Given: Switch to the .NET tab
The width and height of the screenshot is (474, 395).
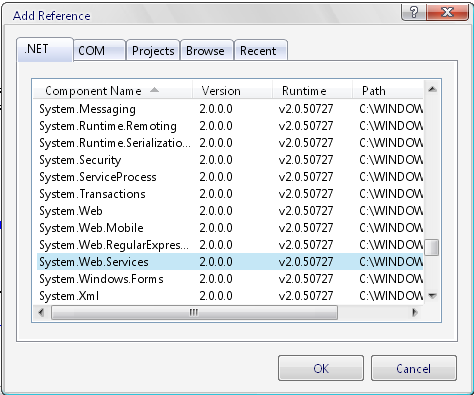Looking at the screenshot, I should click(45, 50).
